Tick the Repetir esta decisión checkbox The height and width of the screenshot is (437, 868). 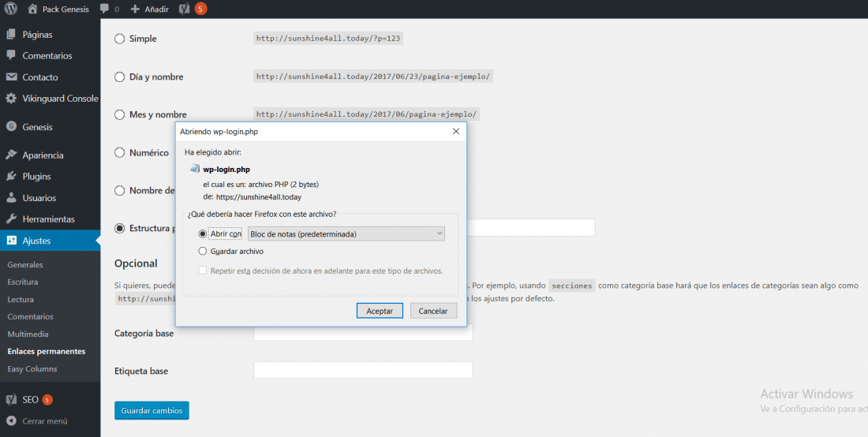pos(203,271)
